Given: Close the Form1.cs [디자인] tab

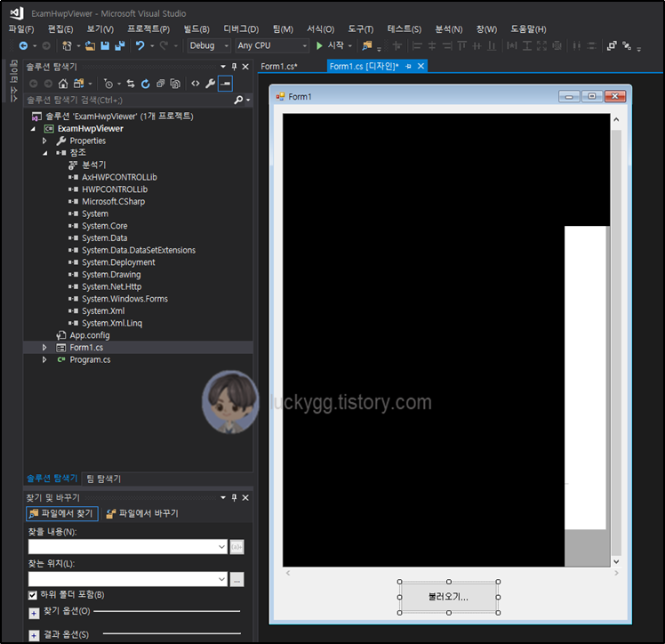Looking at the screenshot, I should pyautogui.click(x=421, y=66).
